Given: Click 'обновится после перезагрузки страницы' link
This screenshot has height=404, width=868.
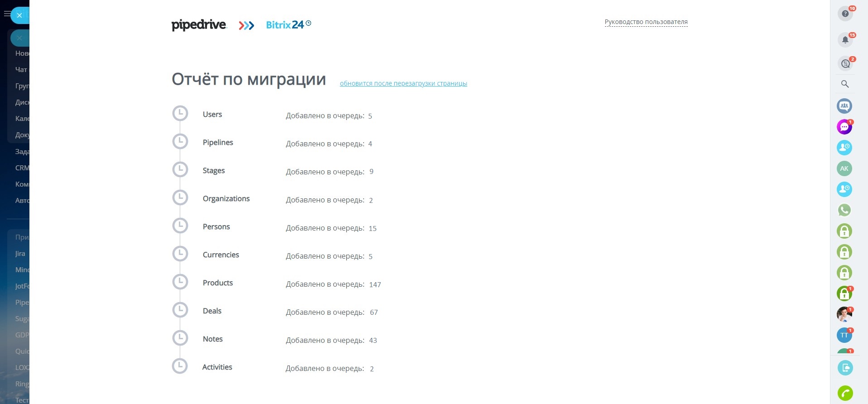Looking at the screenshot, I should point(403,83).
